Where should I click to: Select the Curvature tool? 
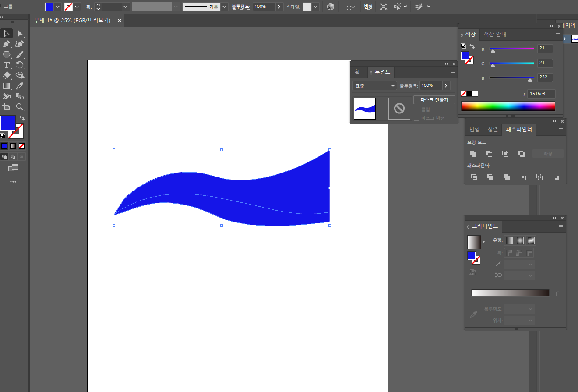20,44
